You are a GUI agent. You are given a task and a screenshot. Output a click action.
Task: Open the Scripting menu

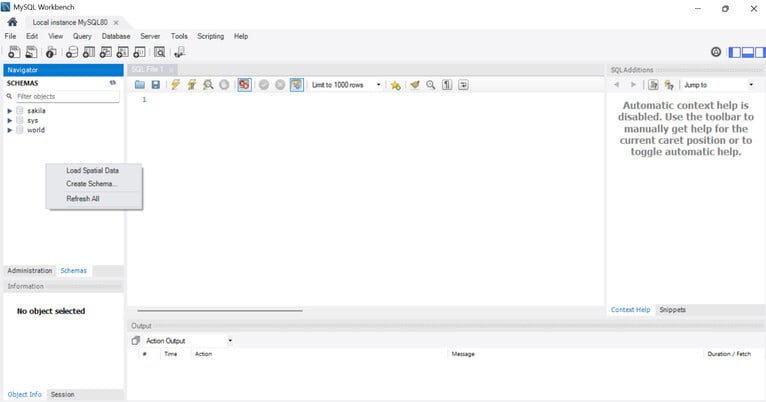pyautogui.click(x=211, y=36)
